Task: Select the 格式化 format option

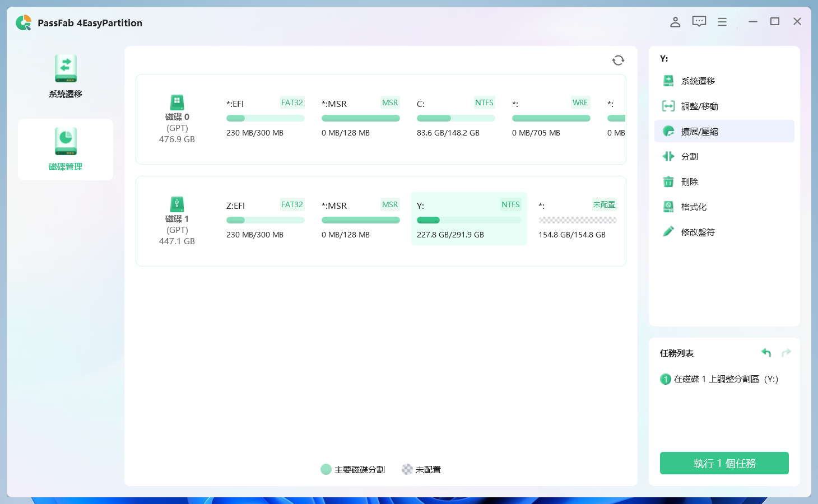Action: click(694, 207)
